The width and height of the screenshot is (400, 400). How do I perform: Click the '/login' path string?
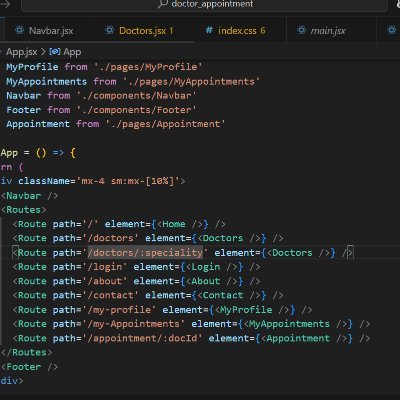click(x=105, y=267)
